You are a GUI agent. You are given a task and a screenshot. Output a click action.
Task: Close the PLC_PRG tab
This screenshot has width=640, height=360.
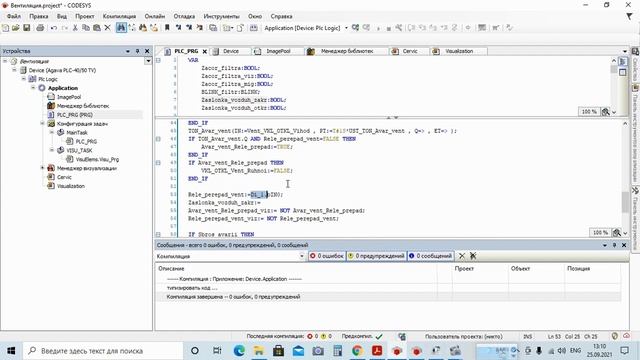point(204,51)
